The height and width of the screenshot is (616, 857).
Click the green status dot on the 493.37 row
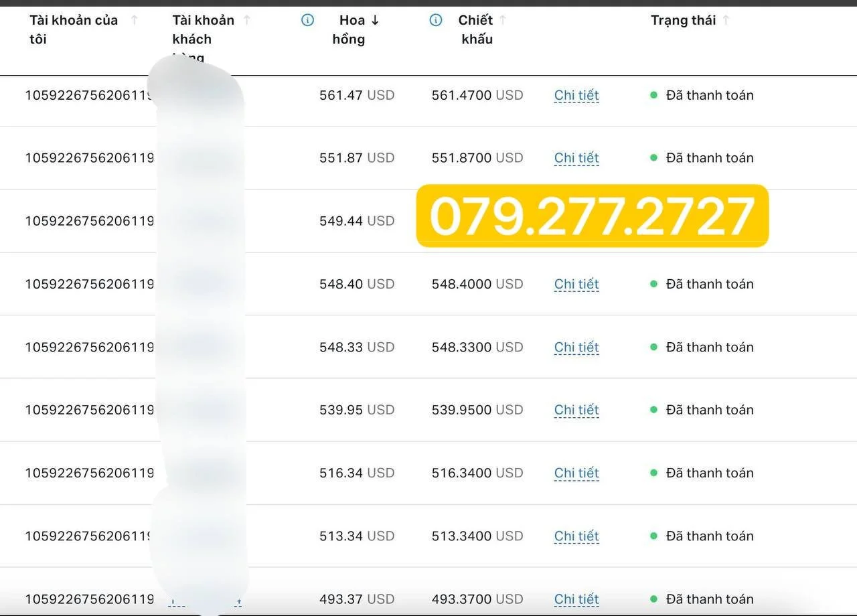pos(653,599)
